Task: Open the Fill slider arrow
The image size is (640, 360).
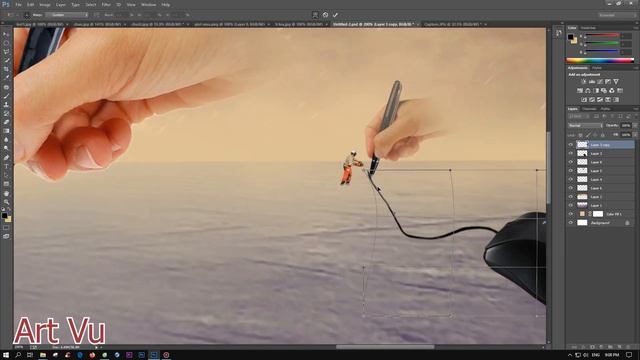Action: coord(635,135)
